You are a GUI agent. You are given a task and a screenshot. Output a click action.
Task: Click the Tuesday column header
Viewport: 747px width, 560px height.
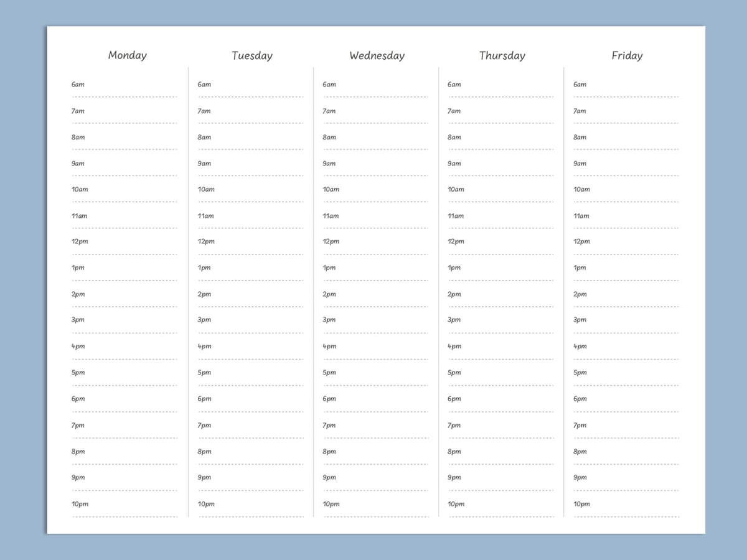(x=251, y=55)
